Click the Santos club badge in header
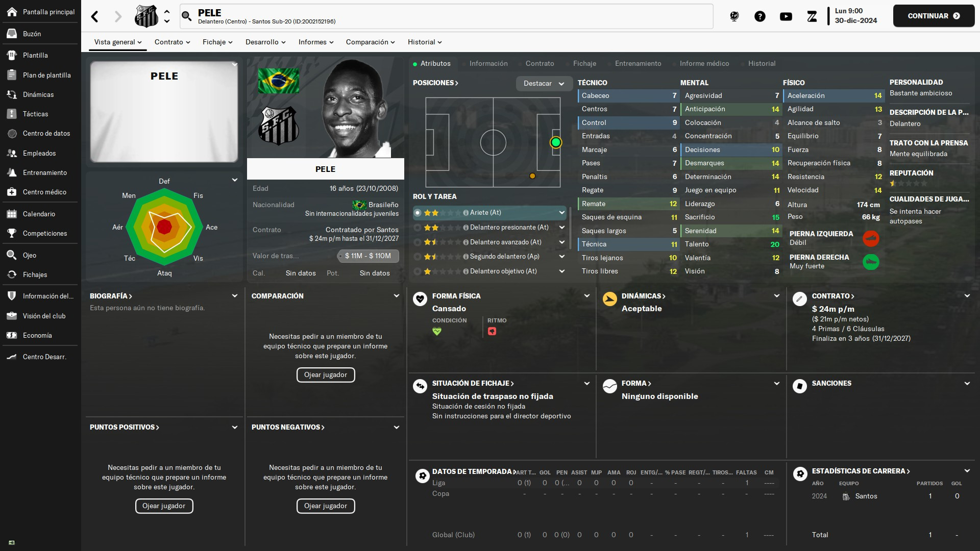 click(x=146, y=16)
